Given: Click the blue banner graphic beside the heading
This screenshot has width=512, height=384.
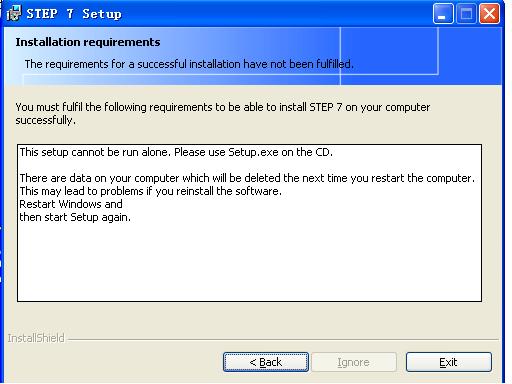Looking at the screenshot, I should [421, 56].
